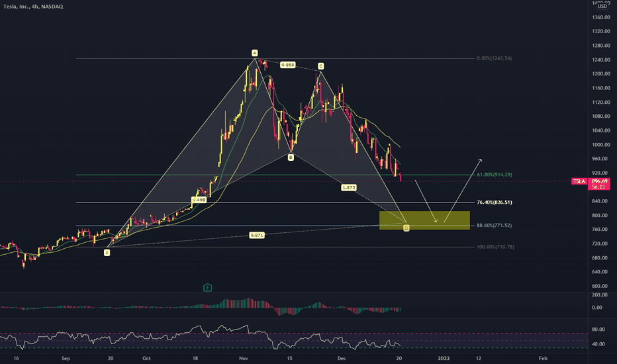617x364 pixels.
Task: Select the yellow target zone rectangle
Action: click(424, 220)
